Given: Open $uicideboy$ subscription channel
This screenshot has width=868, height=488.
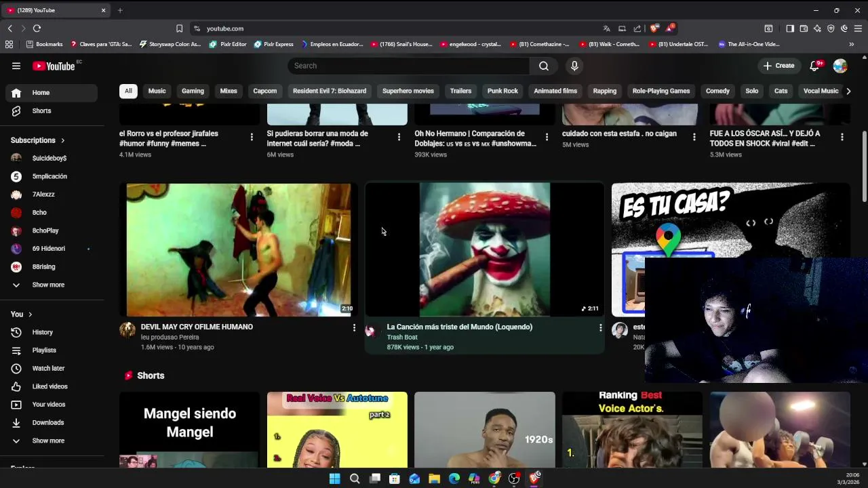Looking at the screenshot, I should [52, 158].
